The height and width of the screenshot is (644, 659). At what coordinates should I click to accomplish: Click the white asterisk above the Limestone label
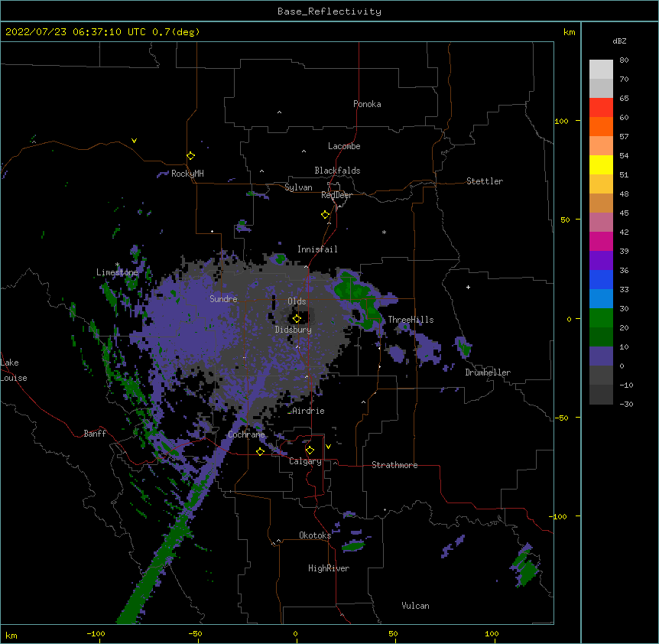(118, 265)
